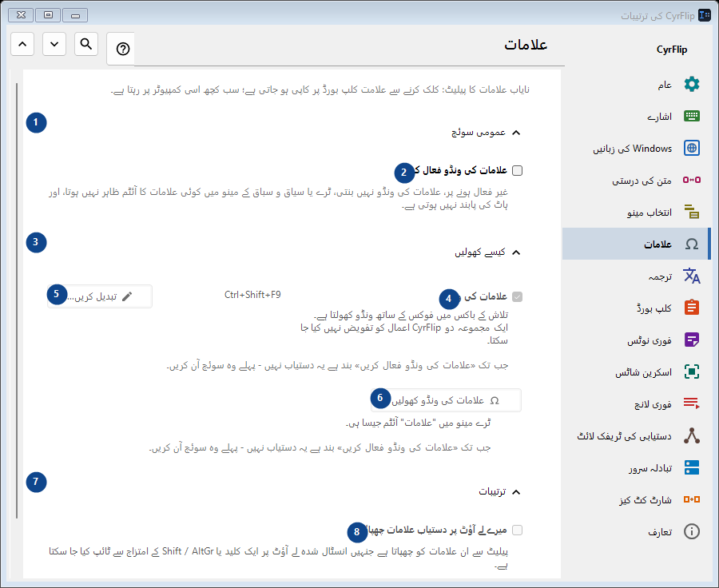Click the gear icon for عام settings
719x588 pixels.
(692, 85)
